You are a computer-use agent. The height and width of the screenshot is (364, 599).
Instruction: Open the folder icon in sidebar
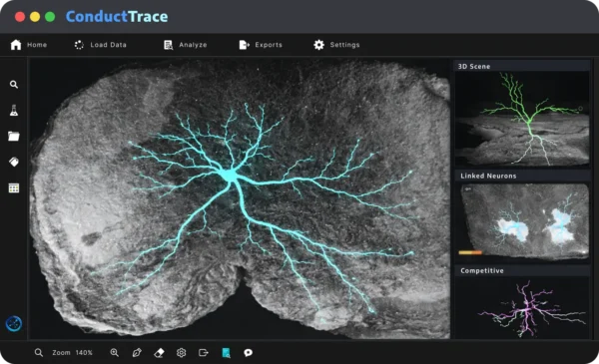tap(14, 137)
